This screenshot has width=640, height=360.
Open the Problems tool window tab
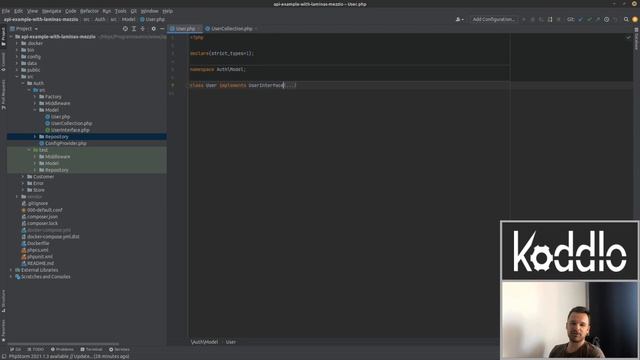pos(62,349)
